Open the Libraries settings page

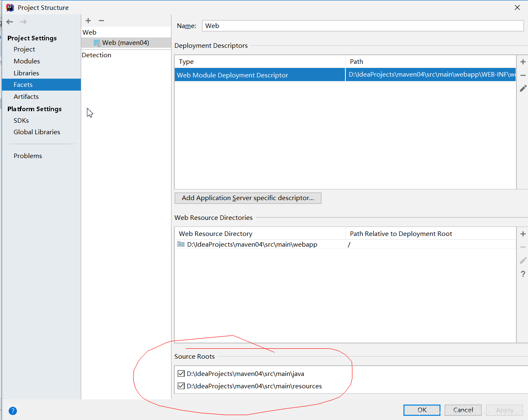coord(26,73)
